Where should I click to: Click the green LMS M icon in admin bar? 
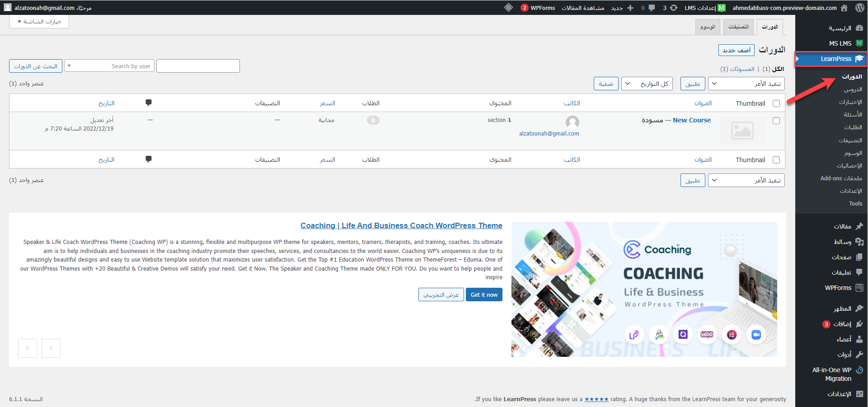[x=722, y=8]
